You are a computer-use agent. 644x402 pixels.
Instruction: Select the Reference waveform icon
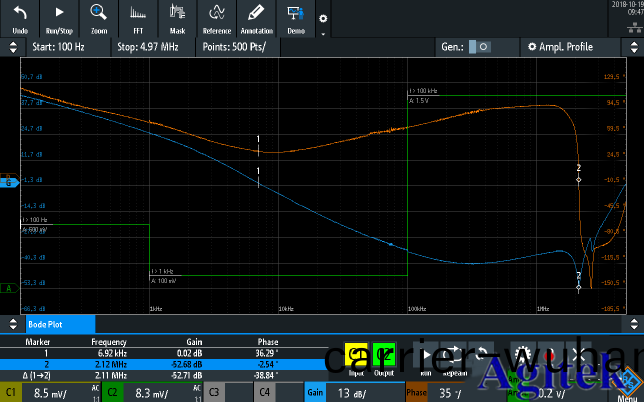tap(215, 18)
